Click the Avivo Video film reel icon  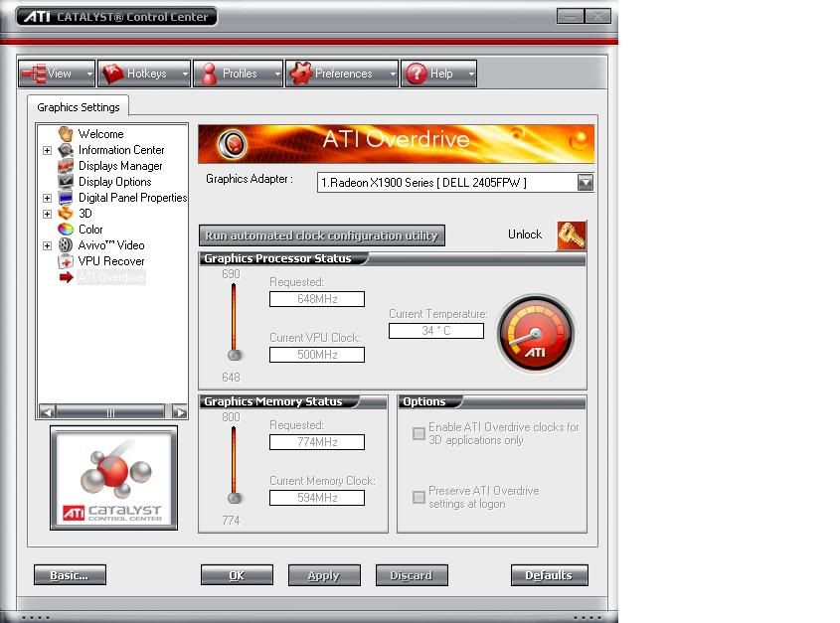point(66,245)
